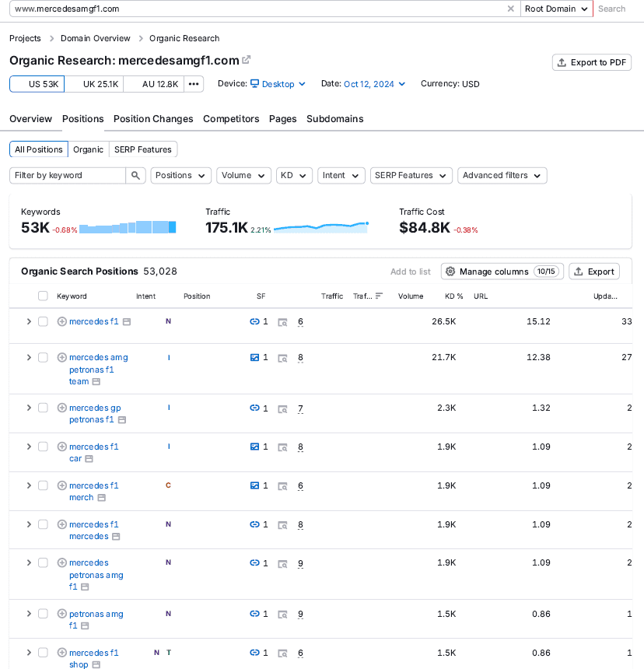Click the sort icon in Traffic % column
Screen dimensions: 644x669
[x=379, y=296]
